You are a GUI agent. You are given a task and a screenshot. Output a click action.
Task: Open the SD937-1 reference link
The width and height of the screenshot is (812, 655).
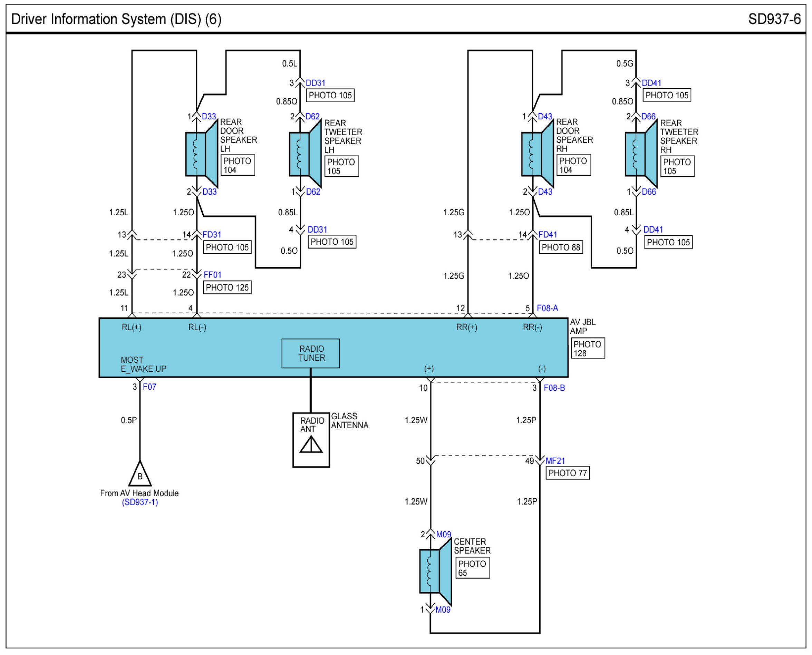click(140, 502)
